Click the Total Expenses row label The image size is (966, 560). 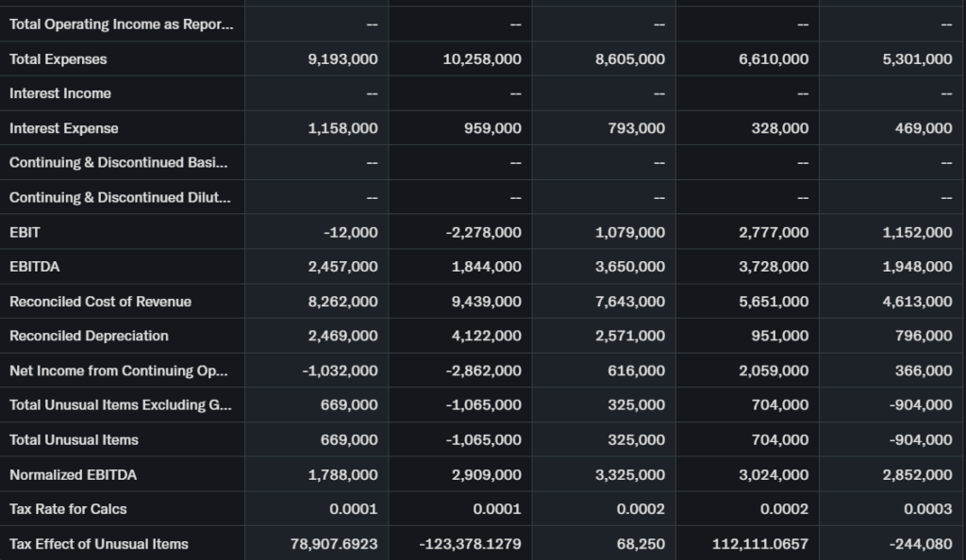58,59
